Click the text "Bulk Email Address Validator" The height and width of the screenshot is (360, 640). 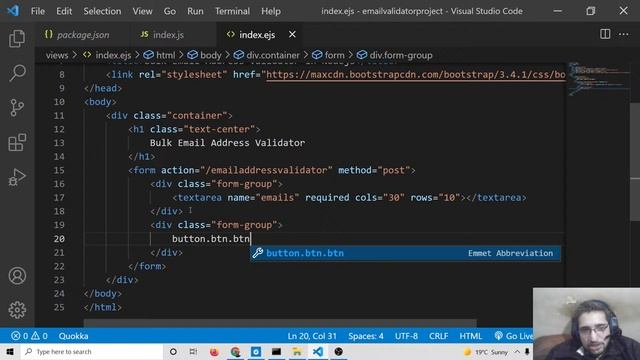[x=227, y=143]
